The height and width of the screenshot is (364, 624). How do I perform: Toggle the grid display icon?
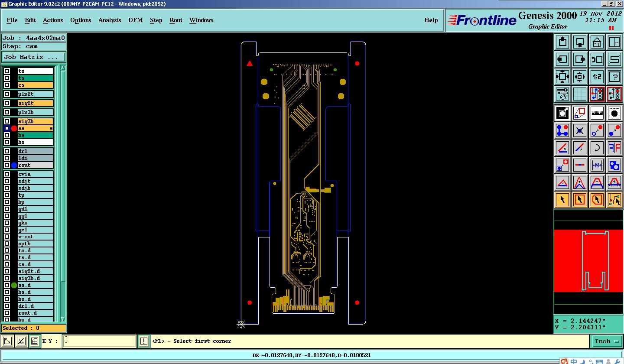(x=580, y=94)
